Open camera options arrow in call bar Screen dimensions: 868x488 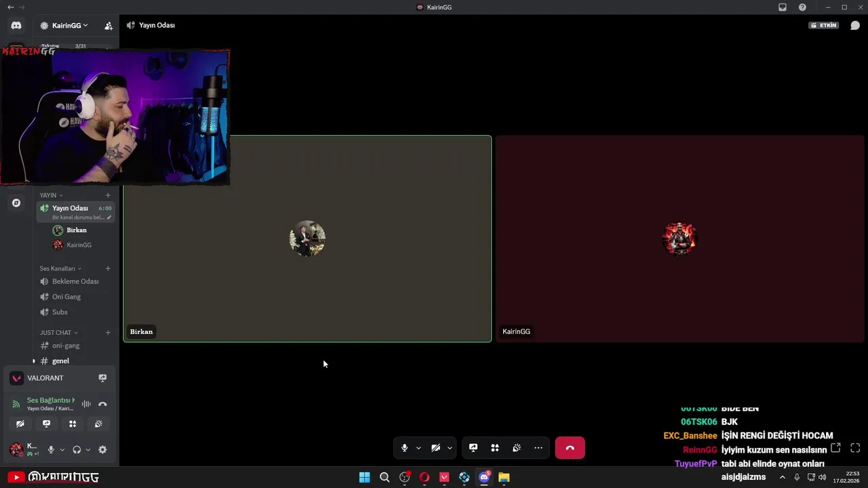[x=450, y=448]
